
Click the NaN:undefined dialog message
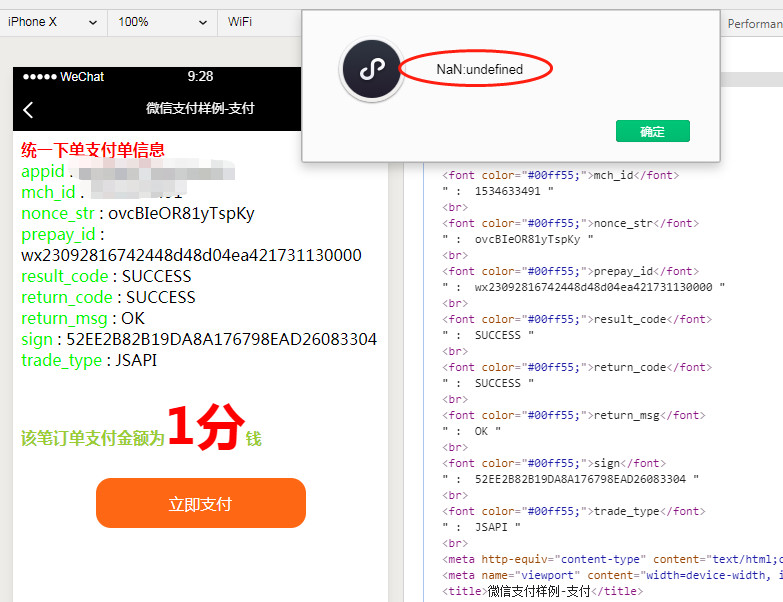[x=479, y=69]
